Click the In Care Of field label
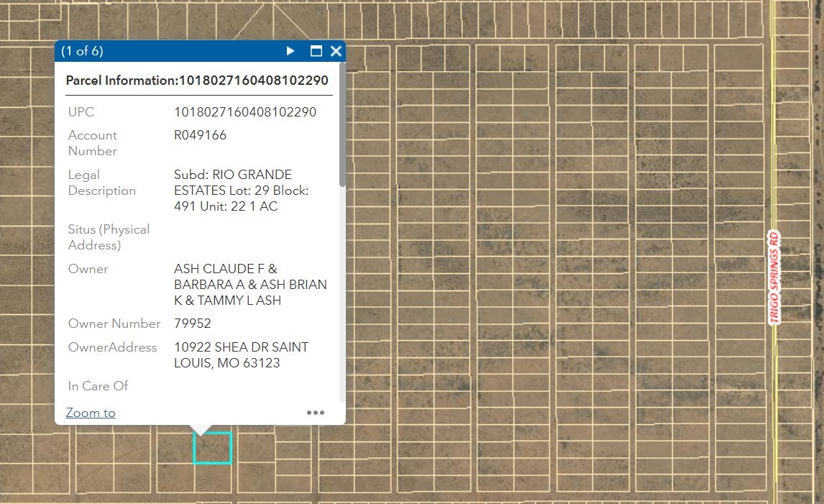 (98, 386)
